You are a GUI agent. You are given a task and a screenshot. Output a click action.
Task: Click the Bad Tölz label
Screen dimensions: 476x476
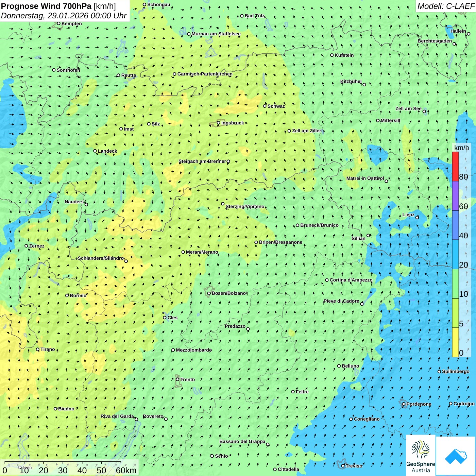[x=255, y=16]
